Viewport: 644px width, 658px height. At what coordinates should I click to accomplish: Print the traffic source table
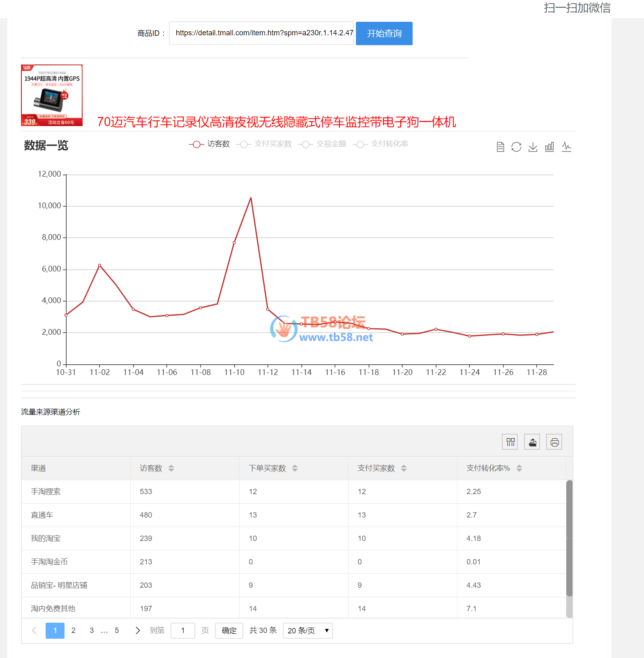click(554, 442)
